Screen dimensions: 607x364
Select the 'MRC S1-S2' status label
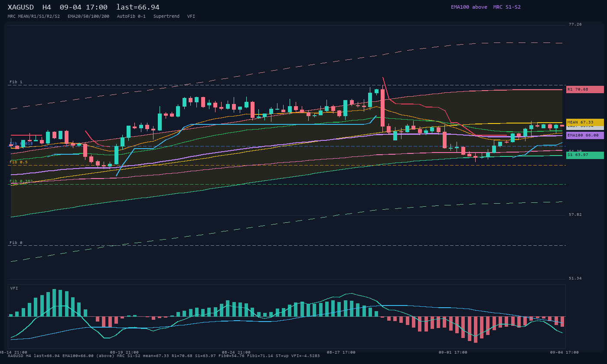click(507, 7)
